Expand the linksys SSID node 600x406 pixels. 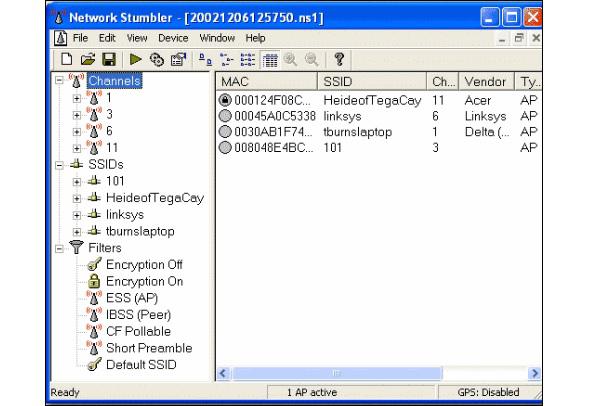point(77,215)
